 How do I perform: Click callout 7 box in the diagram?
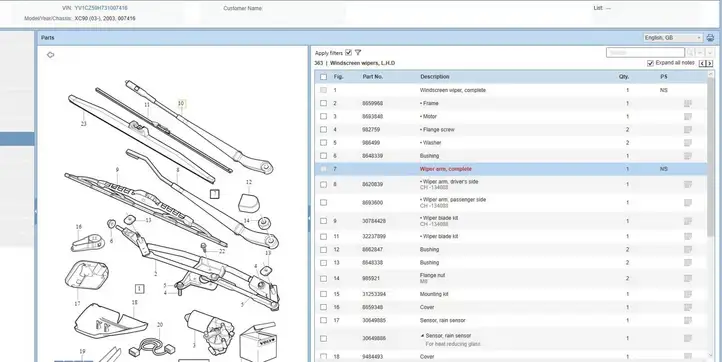[x=215, y=194]
